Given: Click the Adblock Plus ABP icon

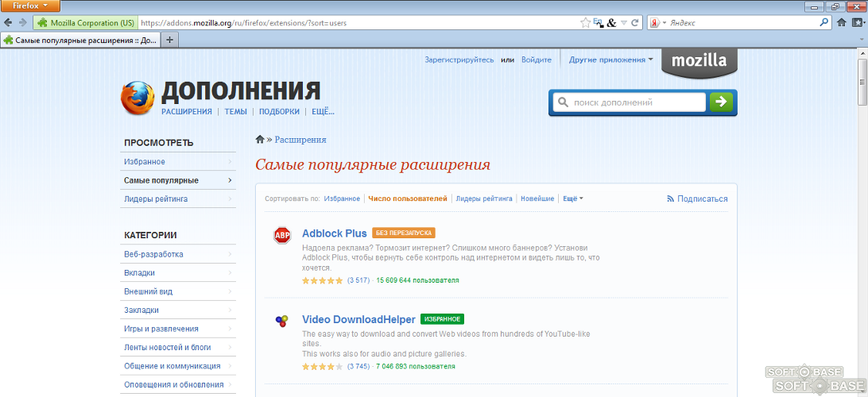Looking at the screenshot, I should tap(282, 236).
